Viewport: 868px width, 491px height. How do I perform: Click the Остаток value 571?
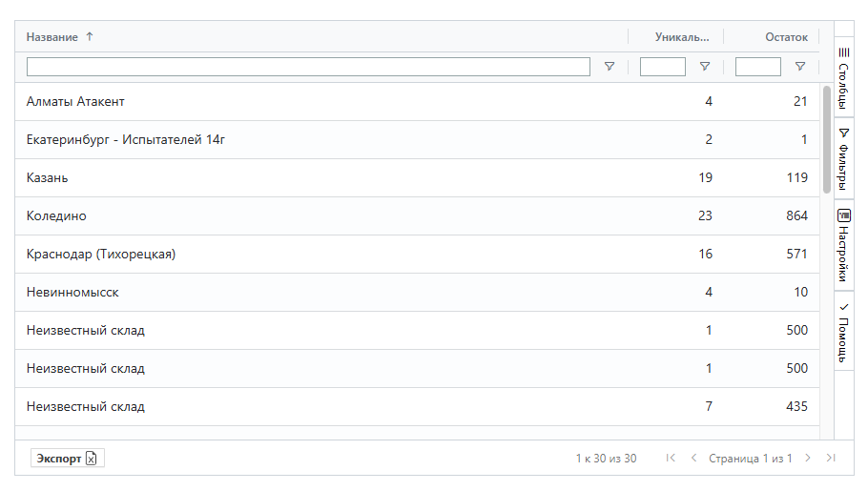click(796, 254)
